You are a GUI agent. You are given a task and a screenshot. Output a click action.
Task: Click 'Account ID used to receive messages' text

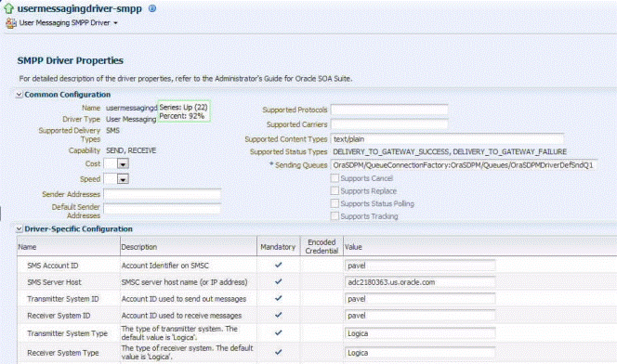point(181,316)
